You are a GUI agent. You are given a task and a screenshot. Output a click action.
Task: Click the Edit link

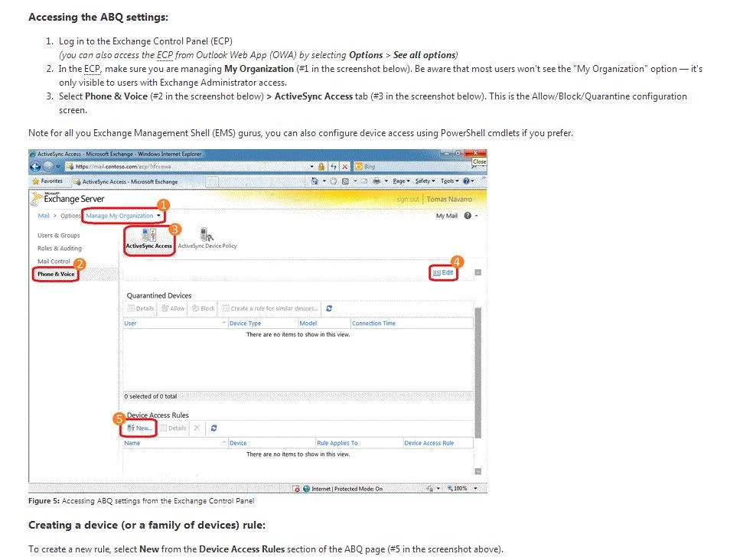point(443,272)
